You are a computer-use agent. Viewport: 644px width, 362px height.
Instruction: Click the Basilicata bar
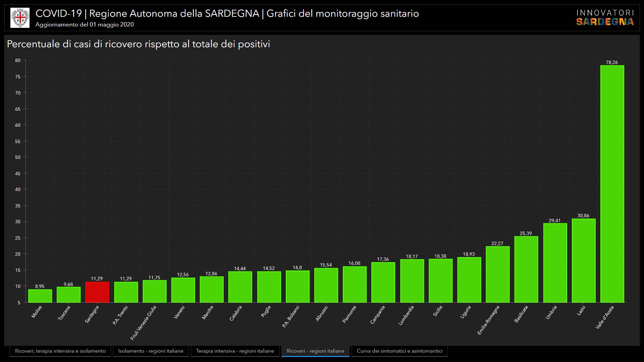pos(526,269)
